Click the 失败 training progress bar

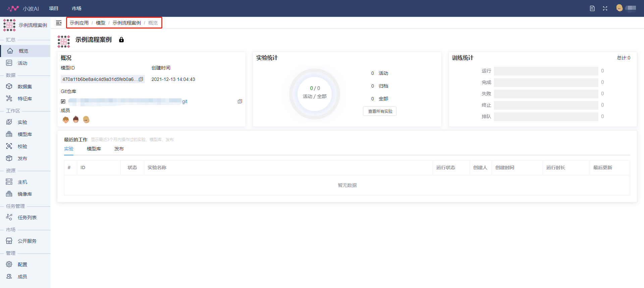(546, 94)
